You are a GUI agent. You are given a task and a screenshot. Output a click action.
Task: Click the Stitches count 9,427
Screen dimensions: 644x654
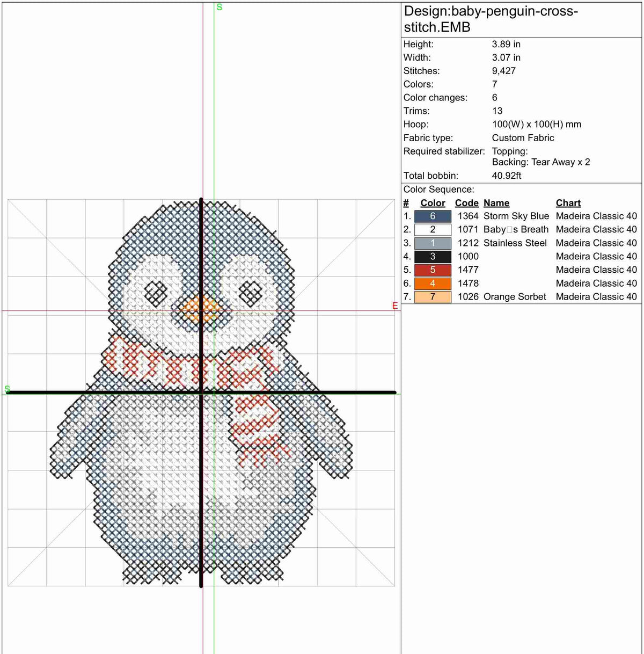coord(504,71)
